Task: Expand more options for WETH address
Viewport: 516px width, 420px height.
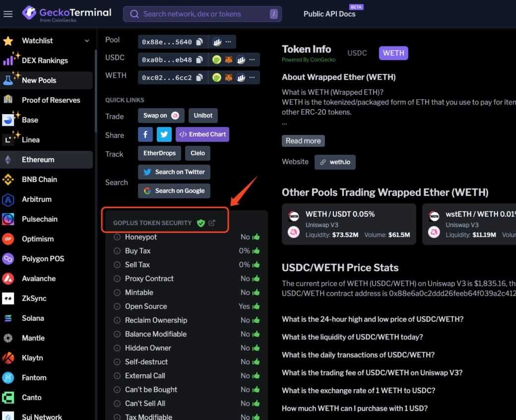Action: [252, 77]
